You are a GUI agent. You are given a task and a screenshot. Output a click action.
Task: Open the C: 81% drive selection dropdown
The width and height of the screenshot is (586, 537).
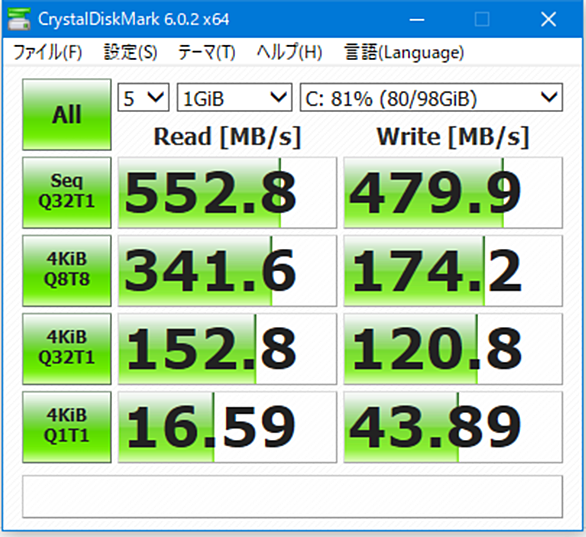(431, 98)
